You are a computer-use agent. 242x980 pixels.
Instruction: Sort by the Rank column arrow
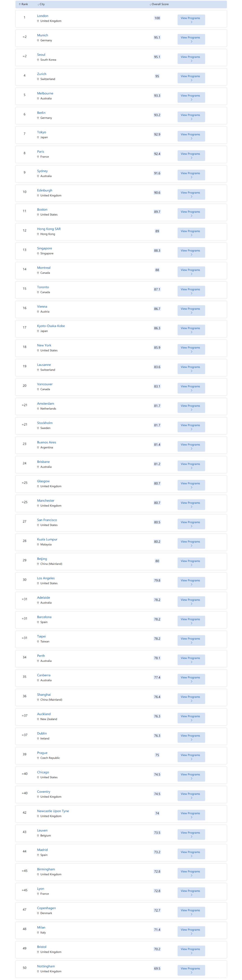coord(20,4)
